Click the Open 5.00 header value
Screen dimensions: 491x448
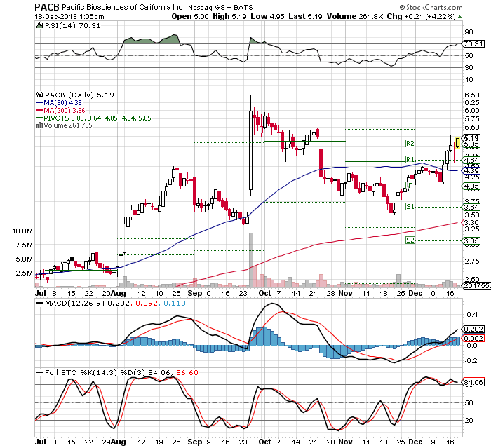pyautogui.click(x=190, y=16)
